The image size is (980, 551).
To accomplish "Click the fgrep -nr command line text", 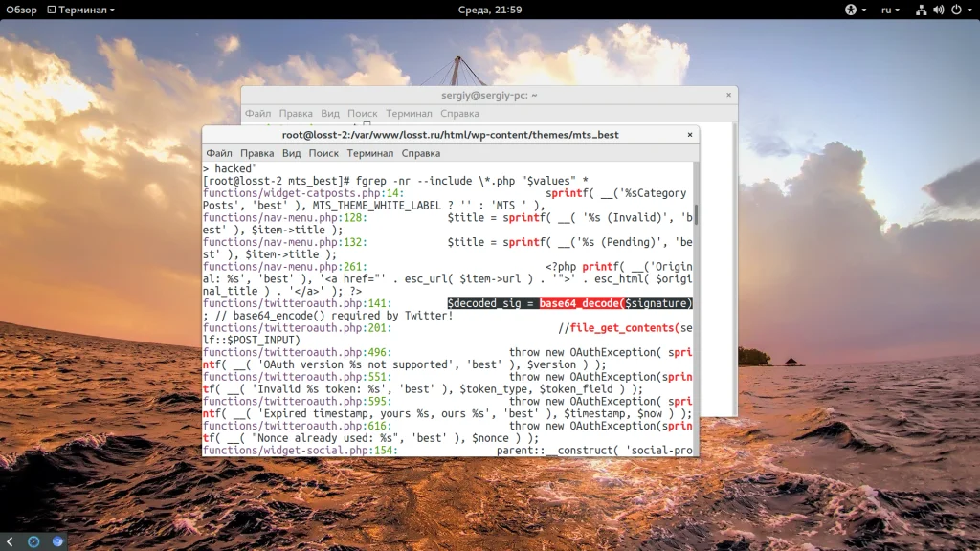I will (472, 181).
